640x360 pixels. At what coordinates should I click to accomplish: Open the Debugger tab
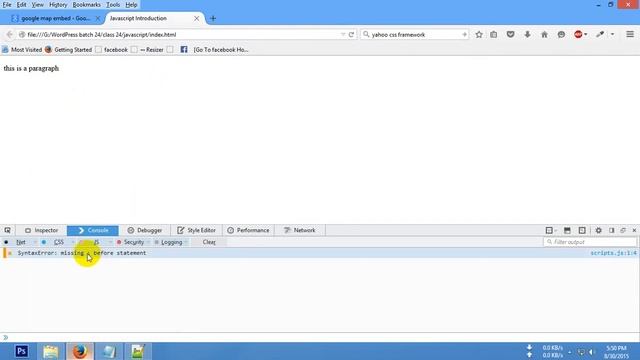[x=144, y=230]
